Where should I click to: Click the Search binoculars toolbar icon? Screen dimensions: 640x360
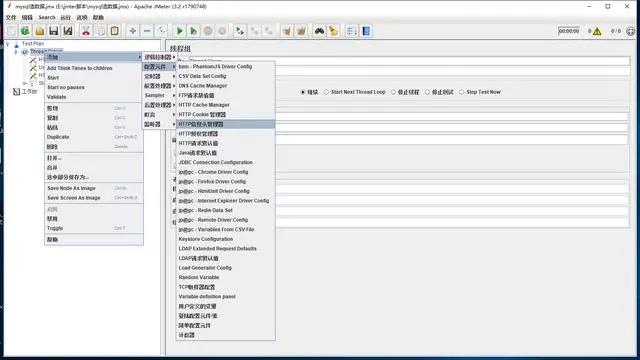(319, 31)
